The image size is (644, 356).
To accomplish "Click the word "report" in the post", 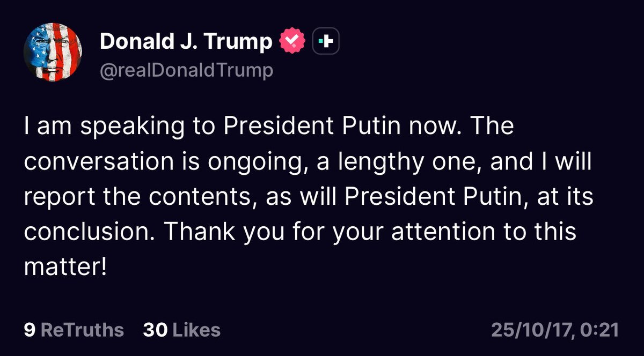I will pos(57,197).
